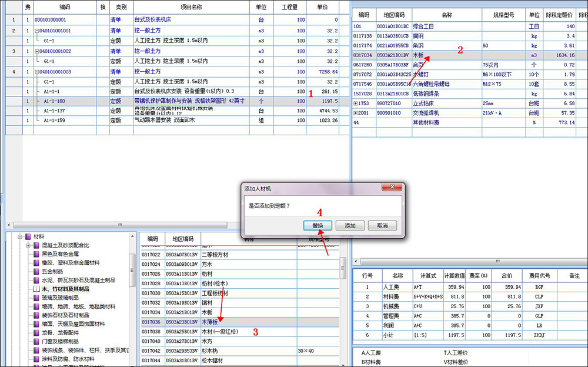Click the book icon beside 墙砖、地砖、地板、地毯类材料

click(x=36, y=306)
